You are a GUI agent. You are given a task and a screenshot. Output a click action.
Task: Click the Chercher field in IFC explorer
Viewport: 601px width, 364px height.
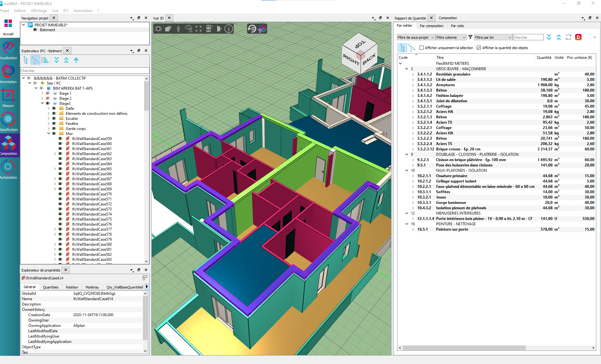tap(84, 71)
